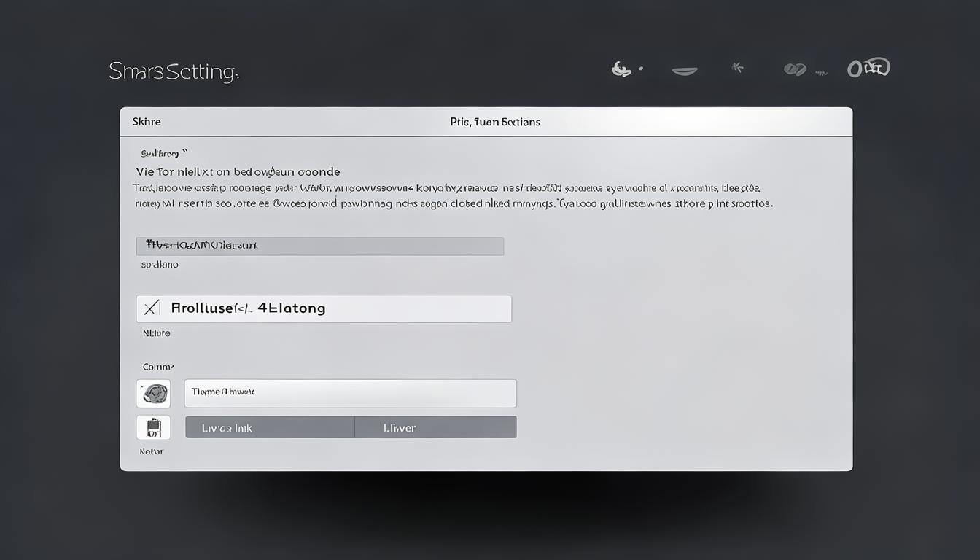
Task: Click the "Vie tor nlelkt" section heading
Action: click(x=238, y=172)
